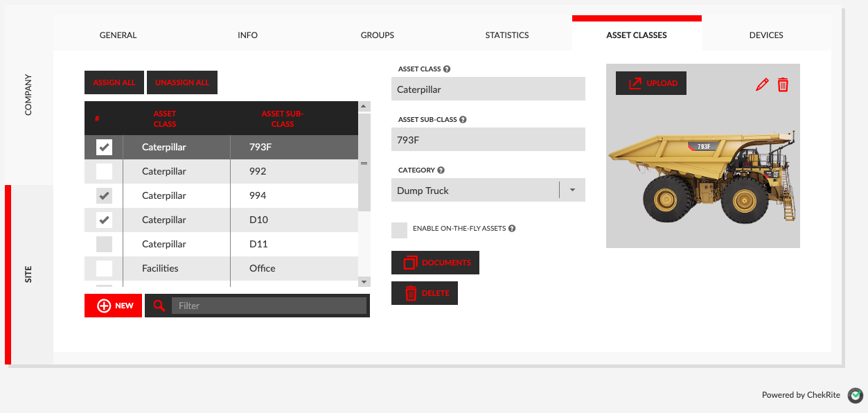Click Dump Truck text in Category box

coord(423,191)
